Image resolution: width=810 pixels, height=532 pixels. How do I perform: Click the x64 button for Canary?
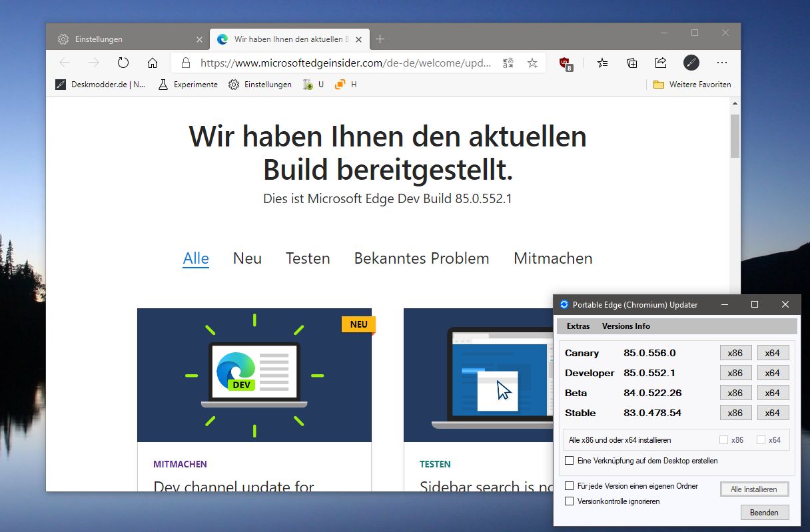point(773,353)
